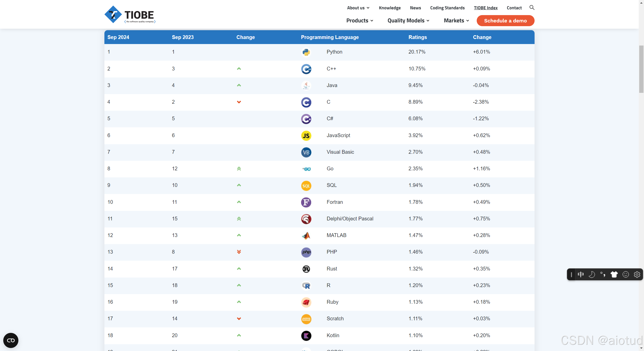Viewport: 644px width, 351px height.
Task: Open the About us dropdown
Action: (x=358, y=8)
